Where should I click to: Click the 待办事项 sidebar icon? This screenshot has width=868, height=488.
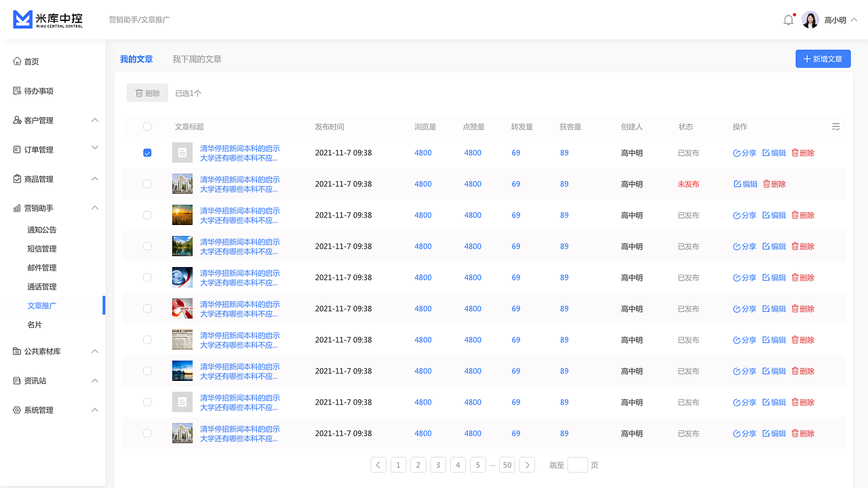17,91
